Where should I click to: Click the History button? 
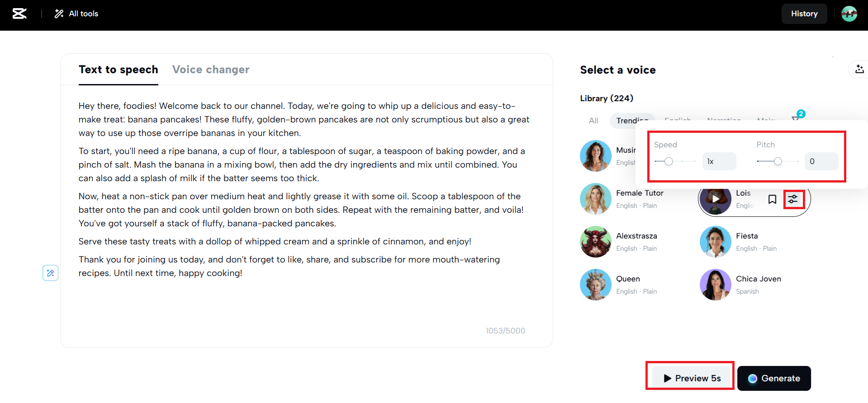(x=804, y=14)
